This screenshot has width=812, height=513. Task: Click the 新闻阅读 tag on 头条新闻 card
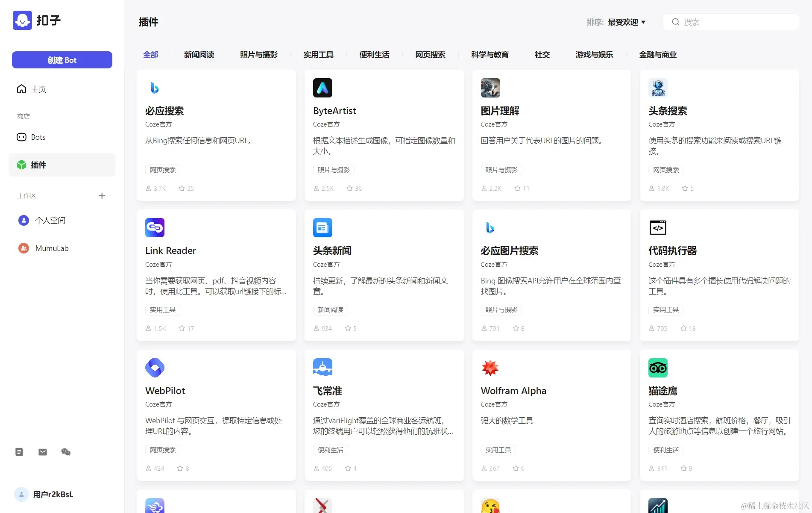click(x=331, y=310)
